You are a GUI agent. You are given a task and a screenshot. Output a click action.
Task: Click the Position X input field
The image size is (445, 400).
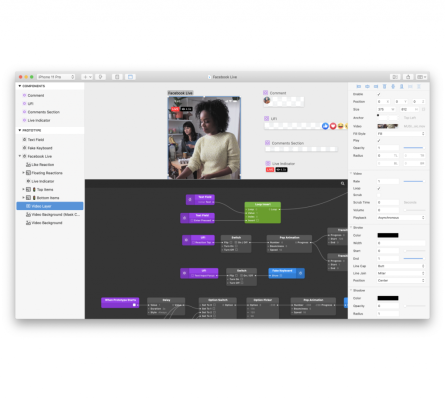point(384,101)
